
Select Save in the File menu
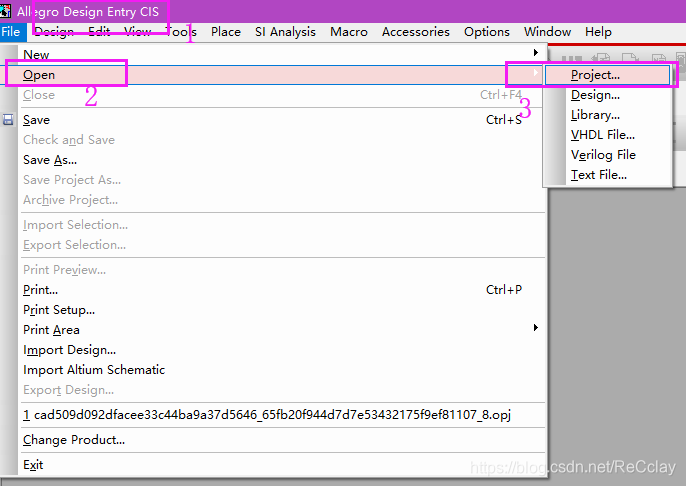point(282,120)
